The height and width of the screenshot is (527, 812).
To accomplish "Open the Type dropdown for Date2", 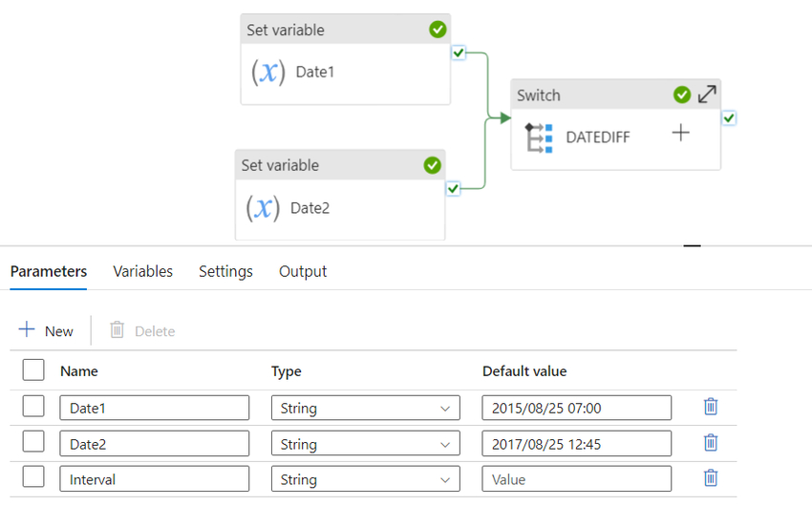I will tap(365, 444).
